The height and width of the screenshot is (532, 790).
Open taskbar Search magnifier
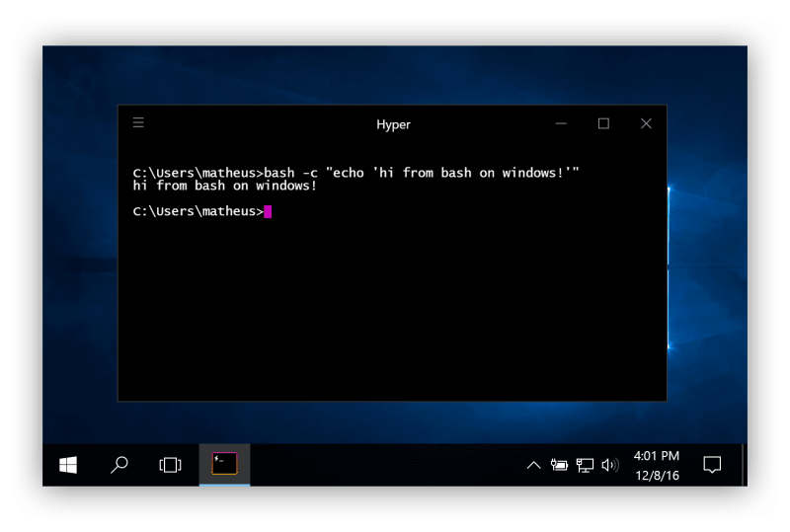tap(119, 465)
